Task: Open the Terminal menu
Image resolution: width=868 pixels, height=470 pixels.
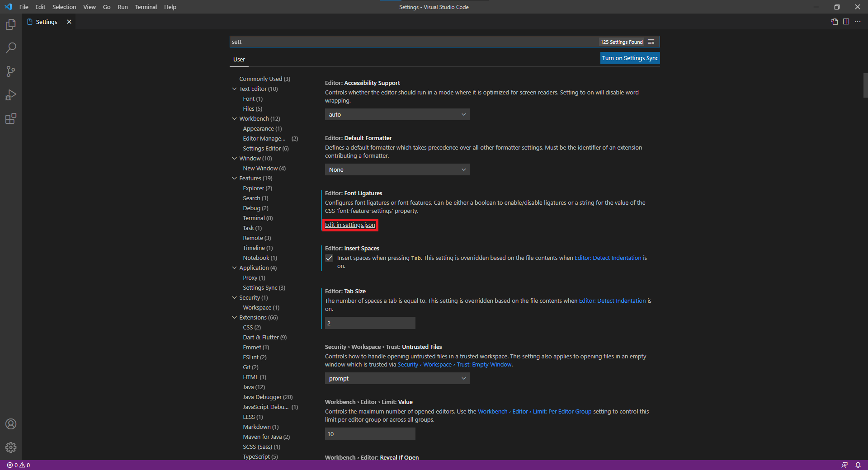Action: [146, 7]
